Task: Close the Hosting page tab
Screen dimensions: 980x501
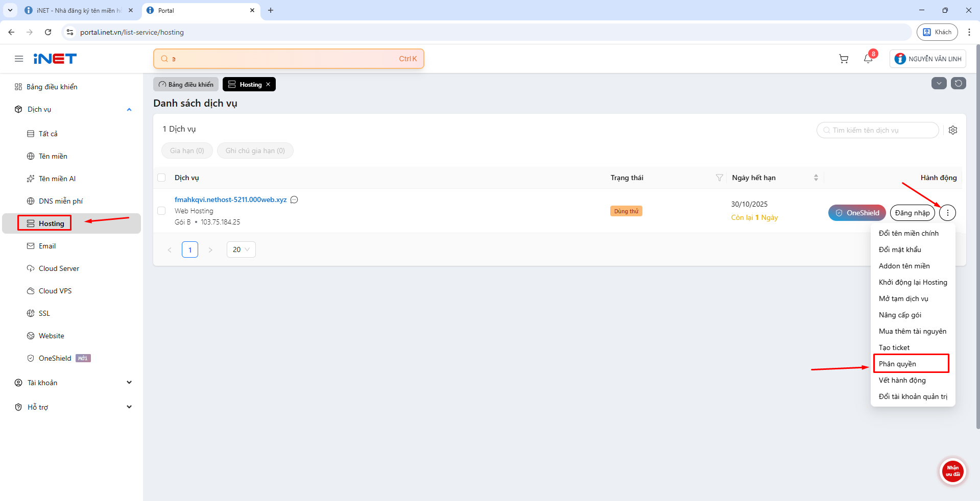Action: [x=268, y=84]
